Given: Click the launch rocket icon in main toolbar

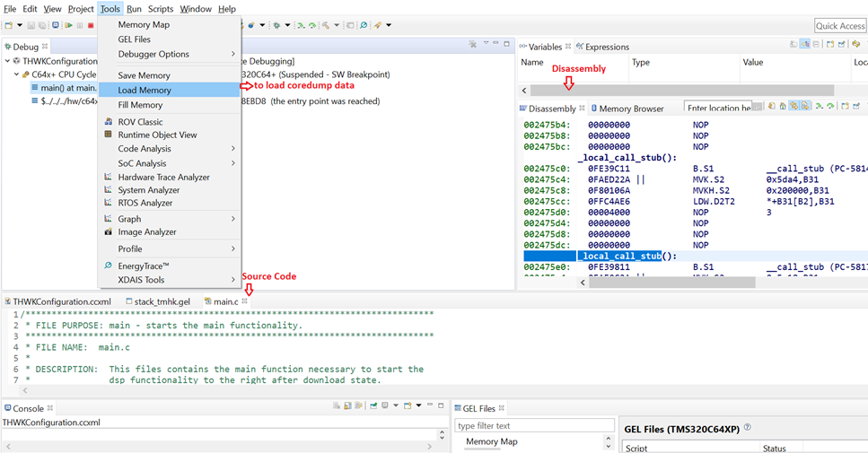Looking at the screenshot, I should pos(378,25).
